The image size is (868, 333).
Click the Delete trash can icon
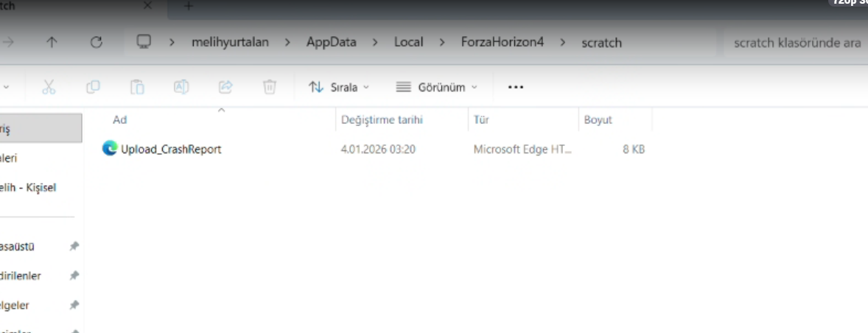tap(270, 87)
